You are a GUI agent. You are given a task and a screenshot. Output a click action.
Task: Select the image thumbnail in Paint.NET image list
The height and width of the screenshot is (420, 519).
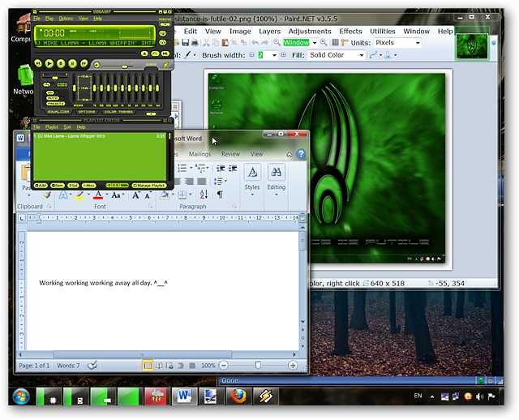[x=472, y=46]
